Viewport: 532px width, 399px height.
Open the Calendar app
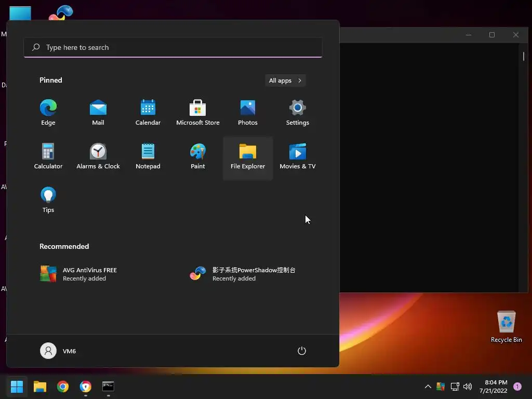click(148, 113)
